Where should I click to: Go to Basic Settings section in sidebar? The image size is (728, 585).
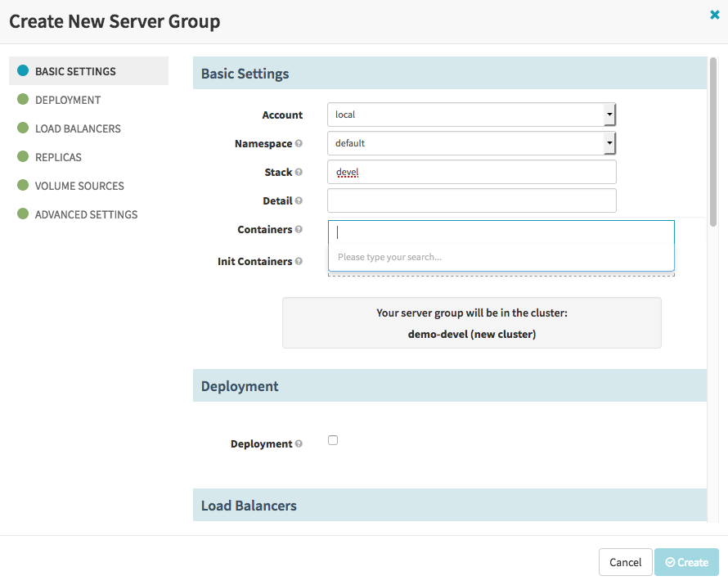tap(75, 71)
